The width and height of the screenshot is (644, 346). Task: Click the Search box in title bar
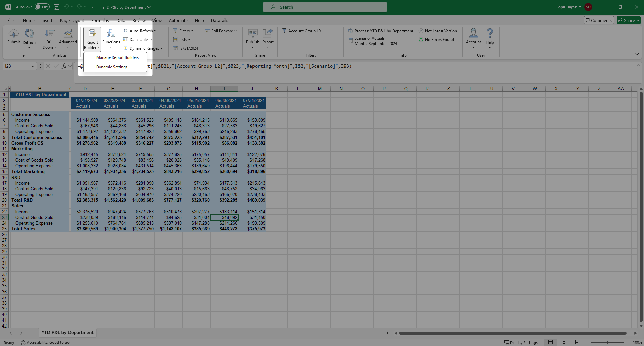click(x=325, y=7)
